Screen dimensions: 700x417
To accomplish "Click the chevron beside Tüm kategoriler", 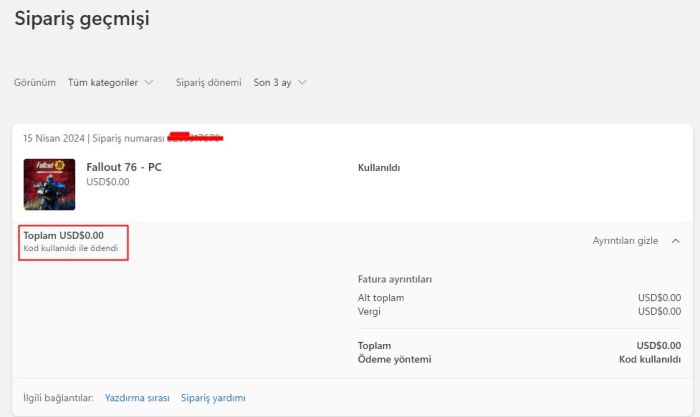I will pyautogui.click(x=149, y=82).
